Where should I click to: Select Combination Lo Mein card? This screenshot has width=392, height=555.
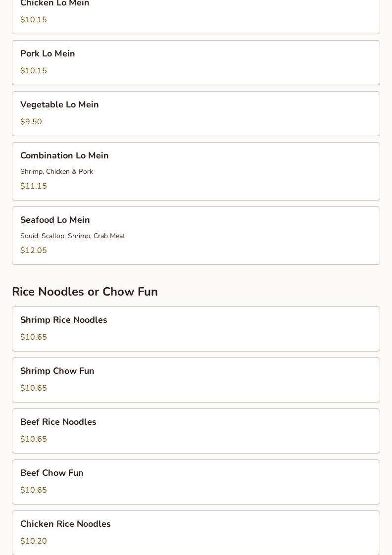[196, 171]
